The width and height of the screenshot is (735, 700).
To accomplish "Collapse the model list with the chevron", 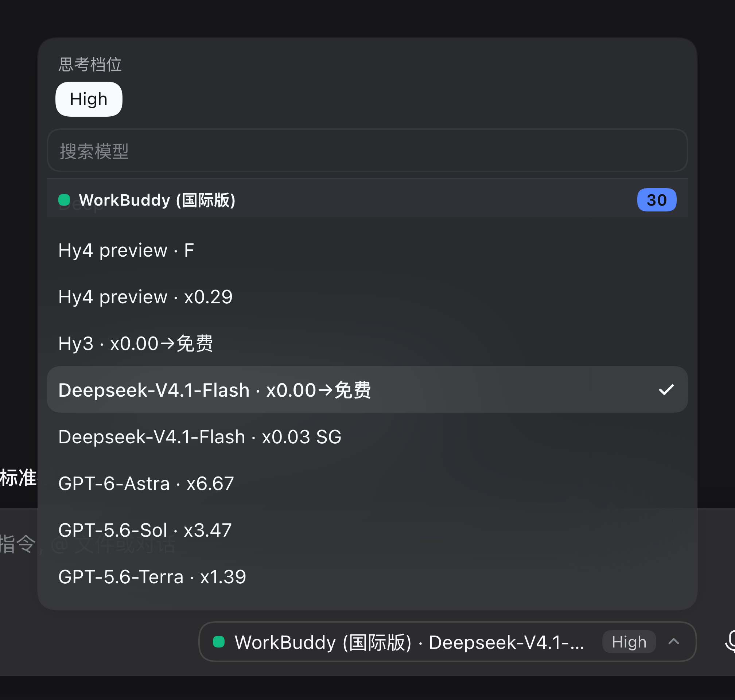I will click(673, 642).
